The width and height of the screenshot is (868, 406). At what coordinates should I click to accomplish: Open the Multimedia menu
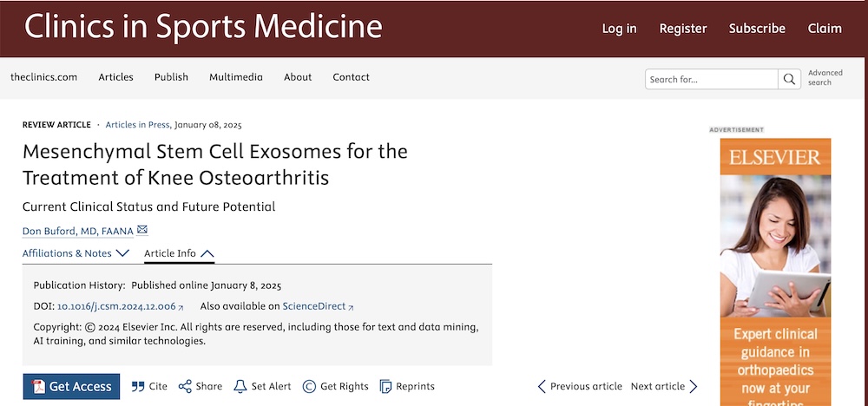pyautogui.click(x=236, y=77)
